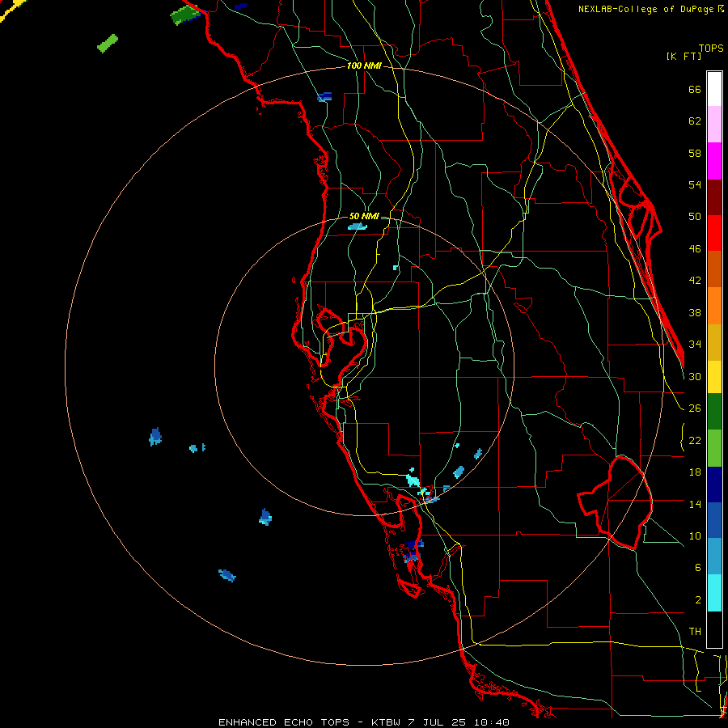Select the 46 legend label
Screen dimensions: 728x728
click(x=695, y=249)
